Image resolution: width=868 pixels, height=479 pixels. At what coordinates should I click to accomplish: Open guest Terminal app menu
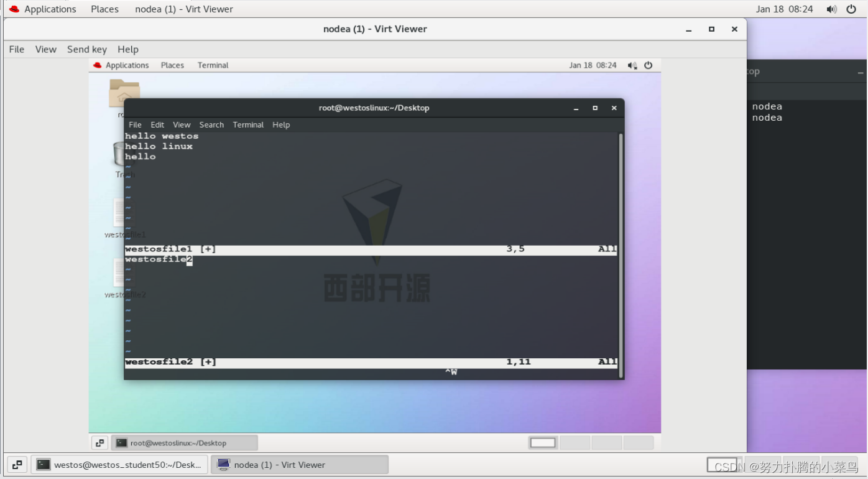213,65
